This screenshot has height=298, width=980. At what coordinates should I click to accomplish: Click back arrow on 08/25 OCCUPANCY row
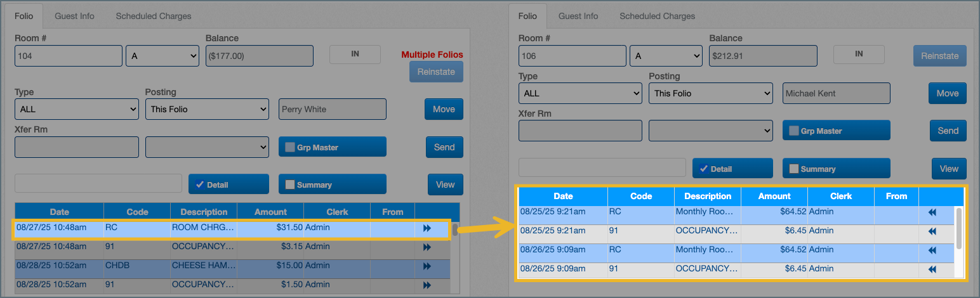point(932,232)
